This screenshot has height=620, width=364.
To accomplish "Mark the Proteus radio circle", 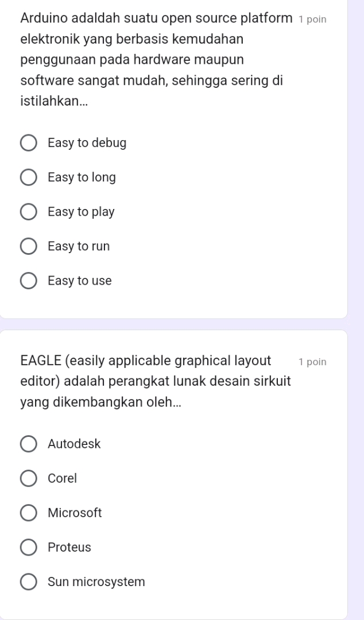I will [x=29, y=547].
